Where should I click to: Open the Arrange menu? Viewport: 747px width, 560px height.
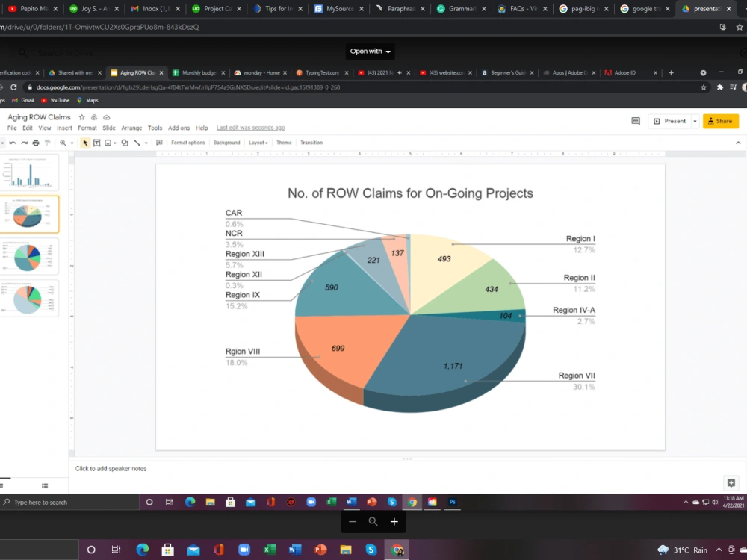(x=131, y=128)
